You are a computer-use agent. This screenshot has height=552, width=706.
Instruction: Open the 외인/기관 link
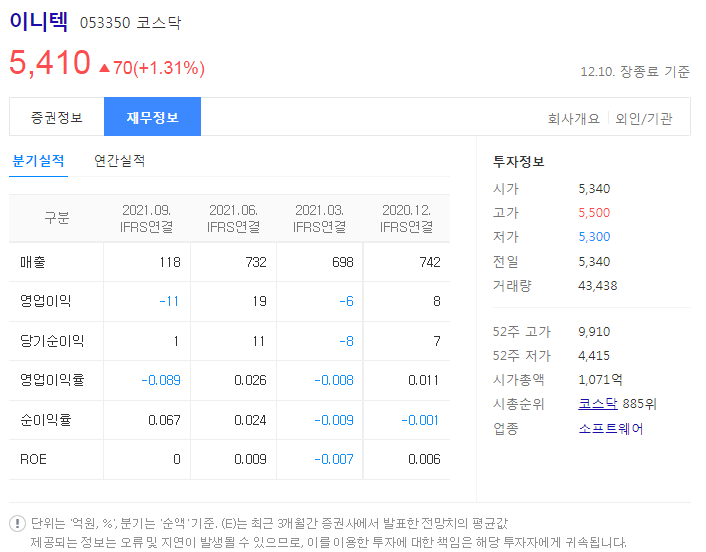pos(644,119)
